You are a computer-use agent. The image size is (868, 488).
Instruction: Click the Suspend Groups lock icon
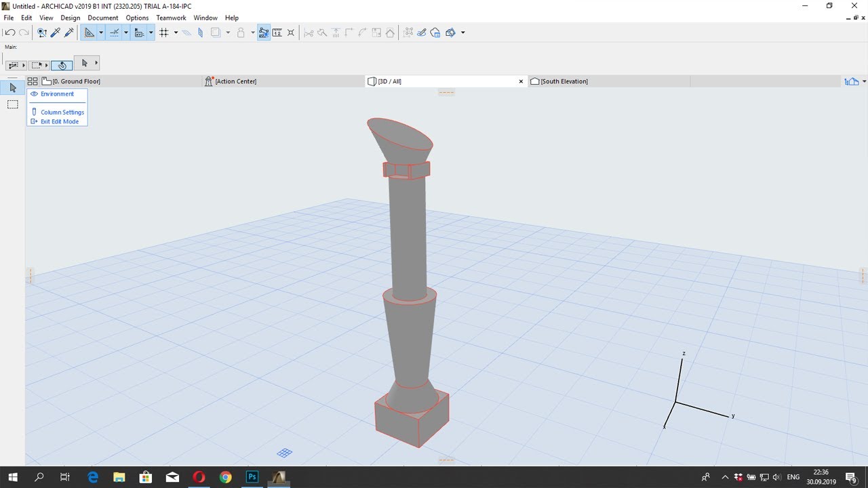click(241, 33)
